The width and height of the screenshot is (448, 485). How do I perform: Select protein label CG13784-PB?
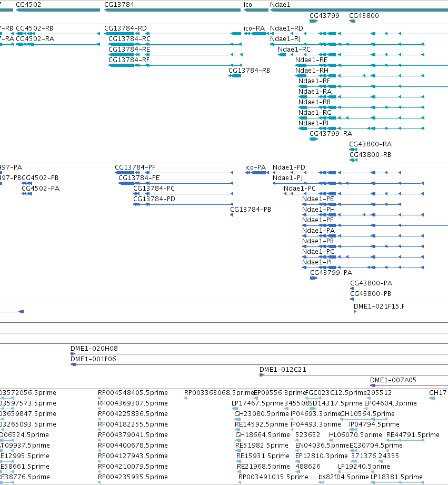[251, 210]
